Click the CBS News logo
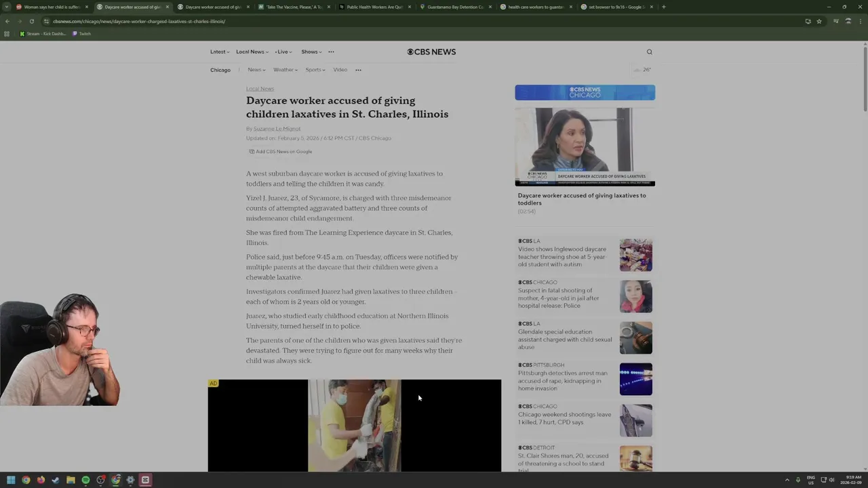Image resolution: width=868 pixels, height=488 pixels. coord(431,52)
